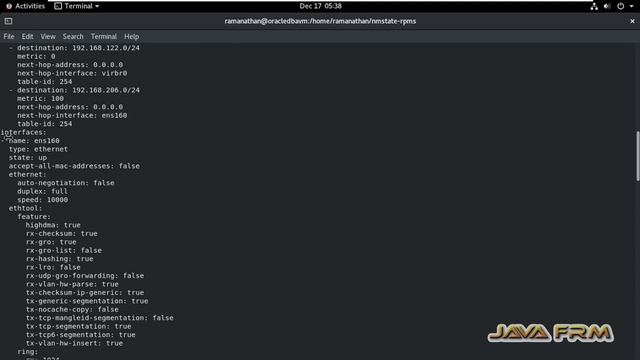Click the text 'highdma: true'
This screenshot has width=640, height=360.
pyautogui.click(x=53, y=225)
